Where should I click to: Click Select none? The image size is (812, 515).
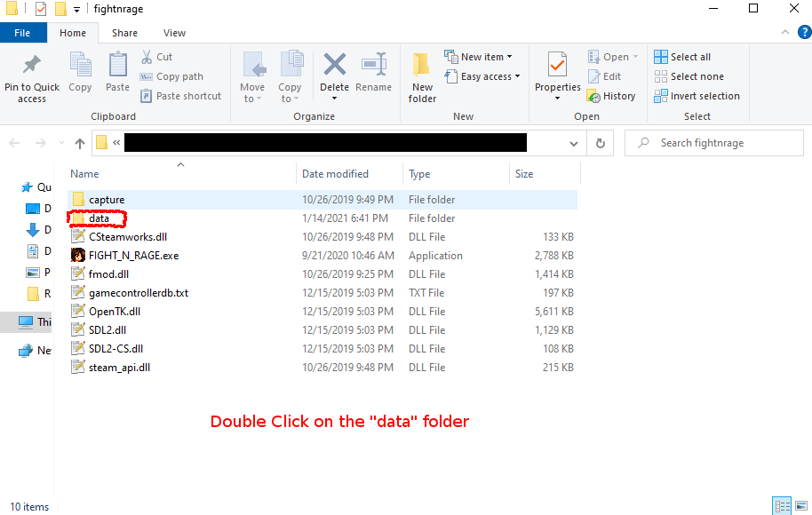click(x=689, y=76)
